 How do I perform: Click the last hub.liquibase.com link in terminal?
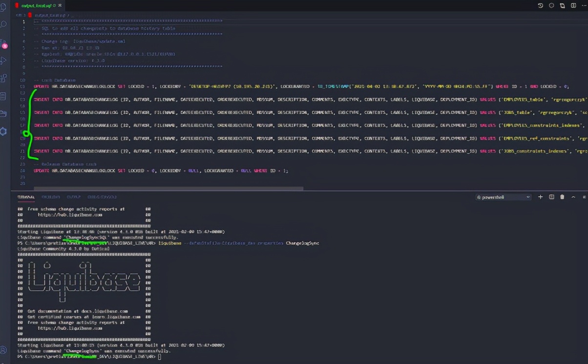70,328
